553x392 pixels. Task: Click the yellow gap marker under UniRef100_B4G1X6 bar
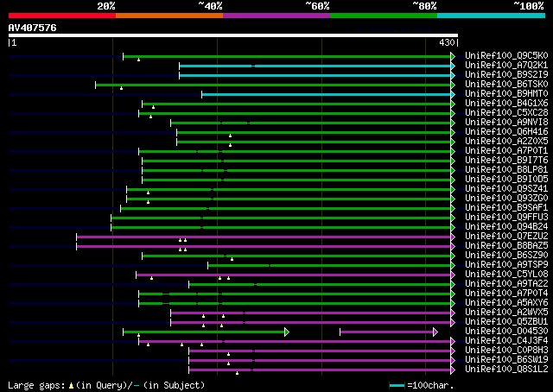tap(153, 107)
